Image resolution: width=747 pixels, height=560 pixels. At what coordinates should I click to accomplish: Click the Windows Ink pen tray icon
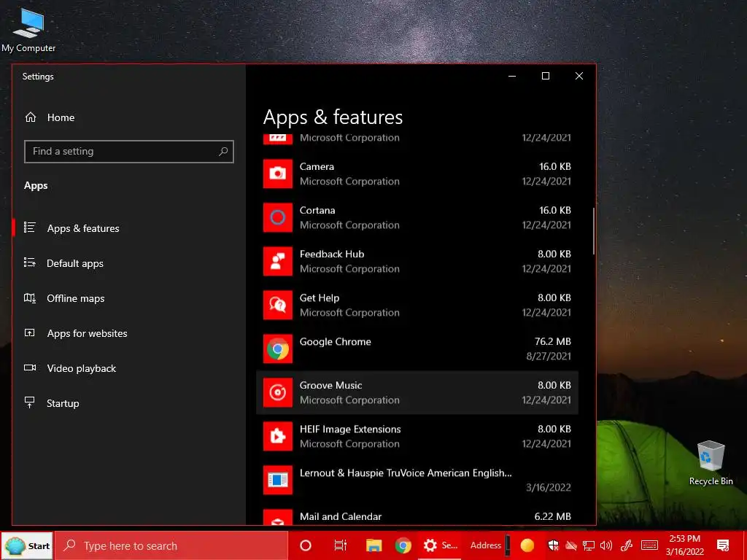(x=627, y=545)
